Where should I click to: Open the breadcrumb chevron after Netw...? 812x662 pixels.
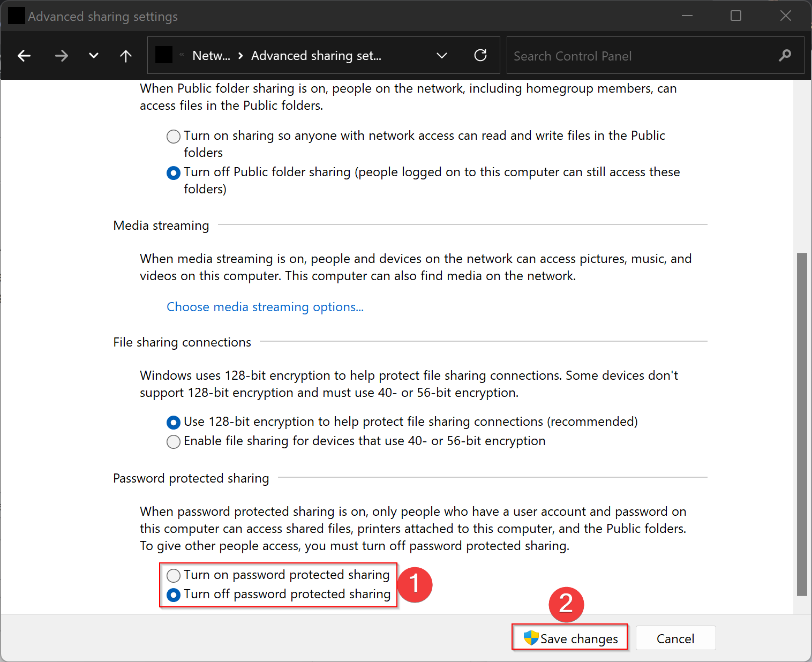click(x=240, y=56)
